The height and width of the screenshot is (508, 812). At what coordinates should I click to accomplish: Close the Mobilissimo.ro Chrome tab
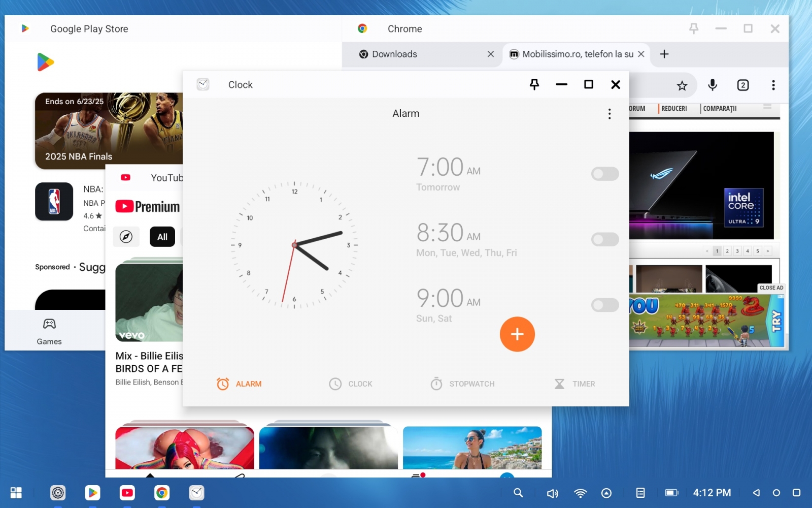[x=641, y=54]
